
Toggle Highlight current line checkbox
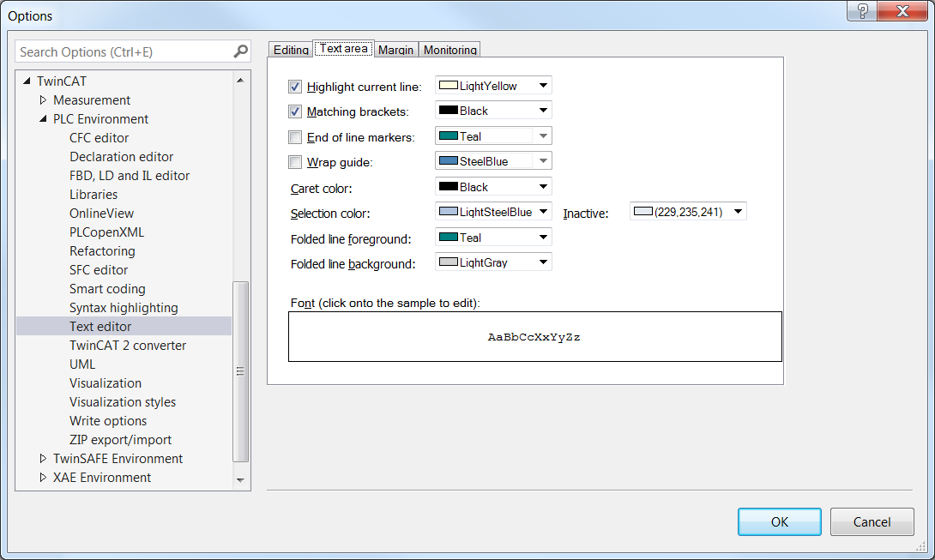[294, 87]
